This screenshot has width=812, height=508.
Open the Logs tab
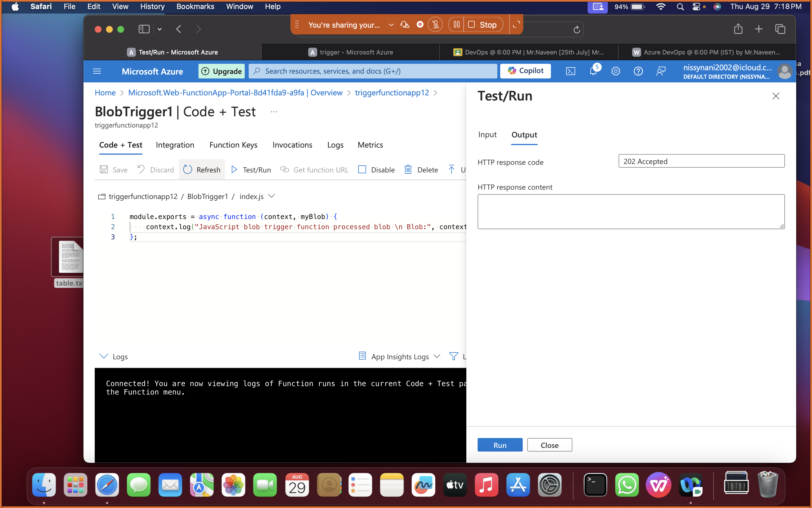tap(335, 145)
